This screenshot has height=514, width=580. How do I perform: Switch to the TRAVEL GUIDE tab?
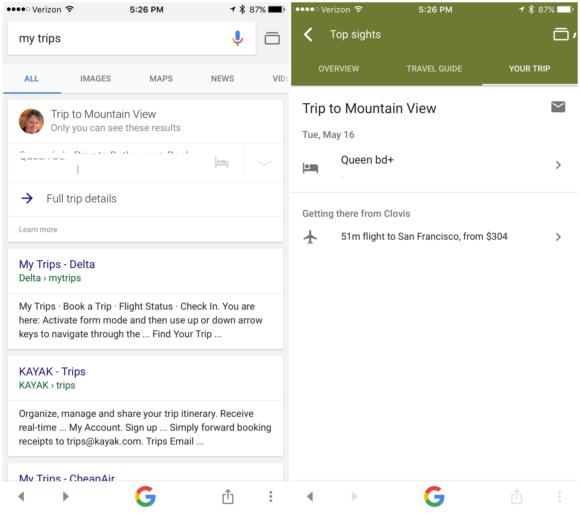click(x=434, y=68)
